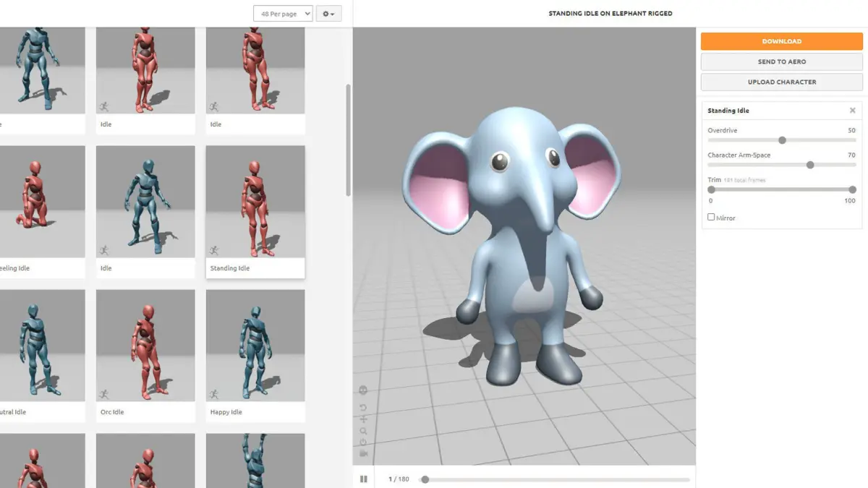The width and height of the screenshot is (868, 488).
Task: Click the animation list vertical scrollbar
Action: click(349, 140)
